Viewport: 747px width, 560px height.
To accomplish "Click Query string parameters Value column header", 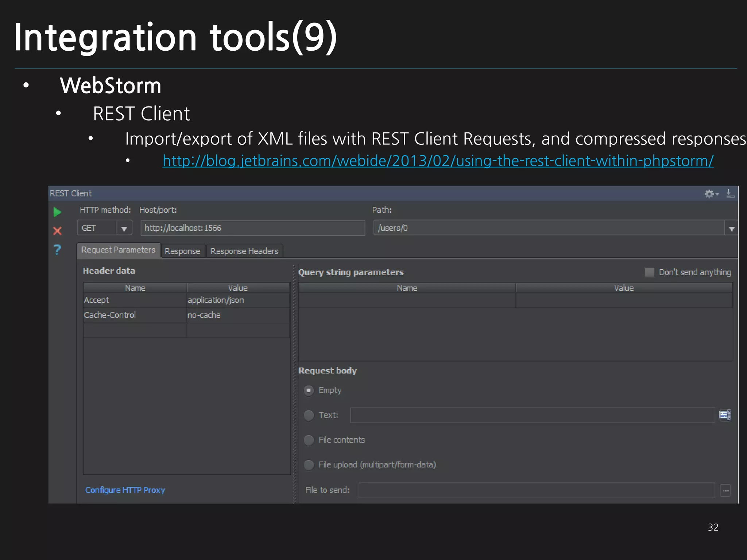I will point(624,288).
